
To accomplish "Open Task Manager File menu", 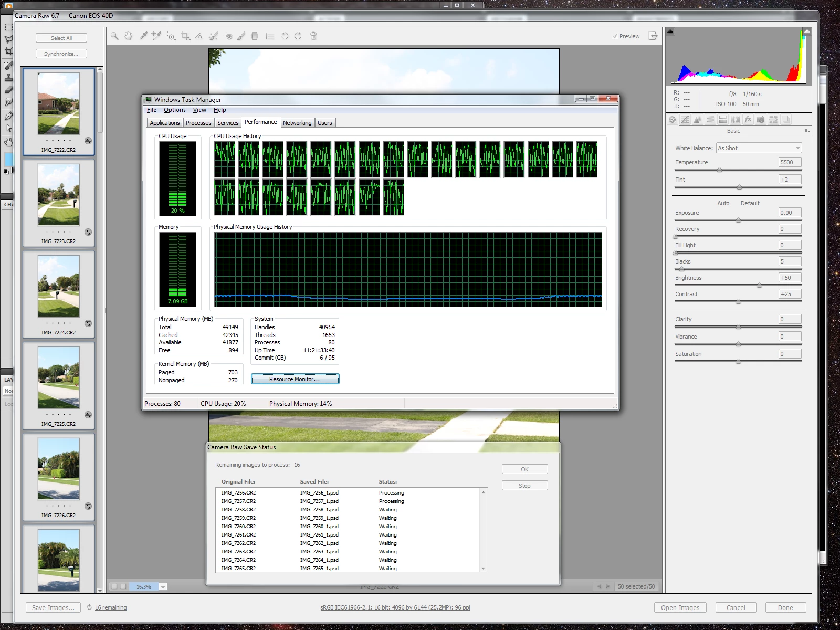I will (x=152, y=110).
